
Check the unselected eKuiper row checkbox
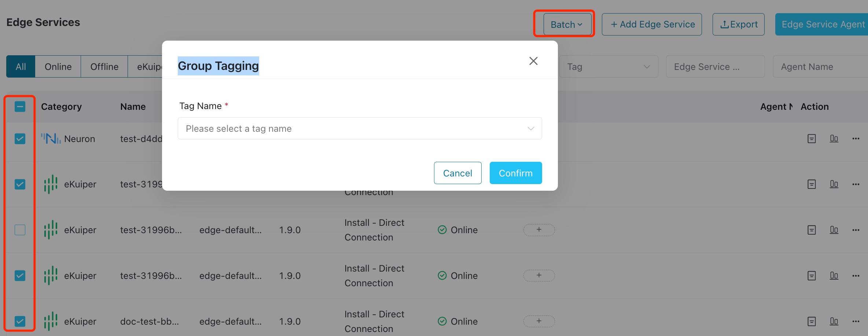point(20,230)
